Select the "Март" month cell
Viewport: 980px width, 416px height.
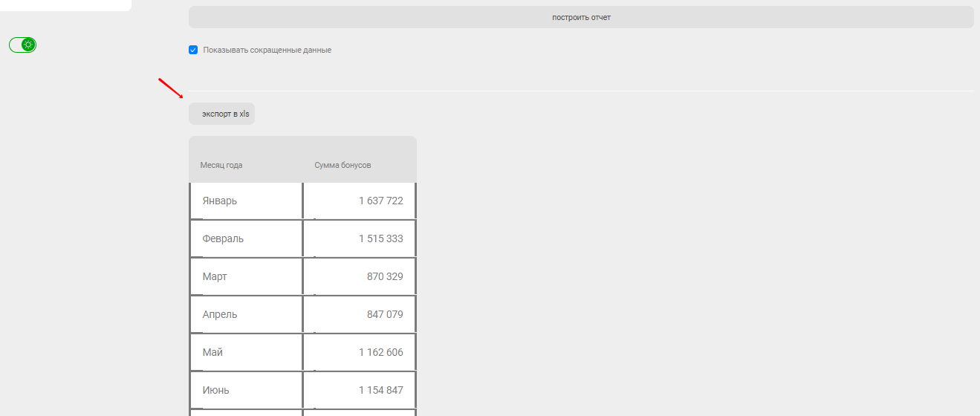pyautogui.click(x=246, y=276)
